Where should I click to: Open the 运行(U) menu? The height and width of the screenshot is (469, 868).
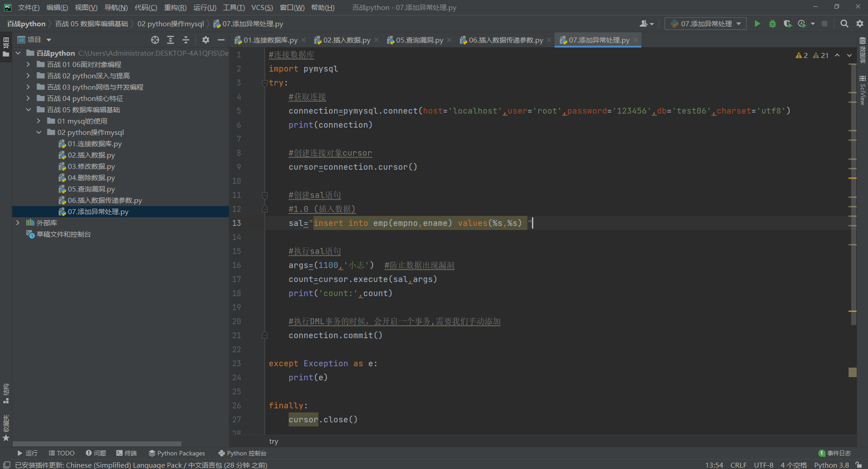click(x=204, y=8)
